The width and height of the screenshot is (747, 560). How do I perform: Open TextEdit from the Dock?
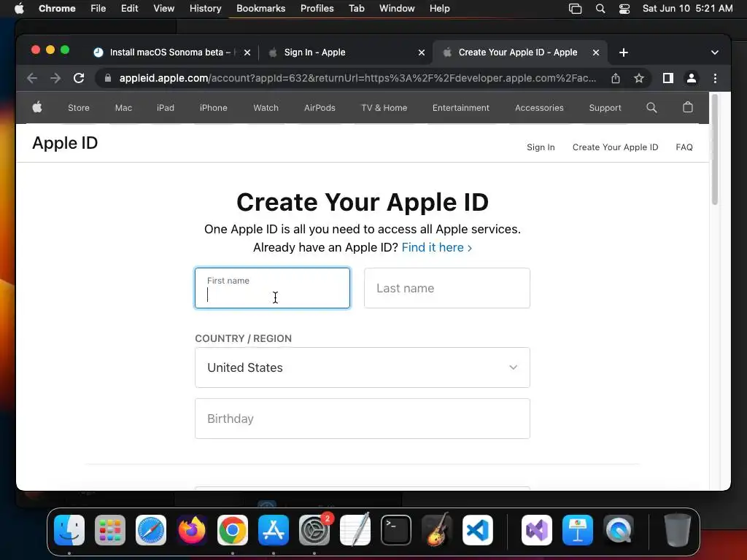355,529
